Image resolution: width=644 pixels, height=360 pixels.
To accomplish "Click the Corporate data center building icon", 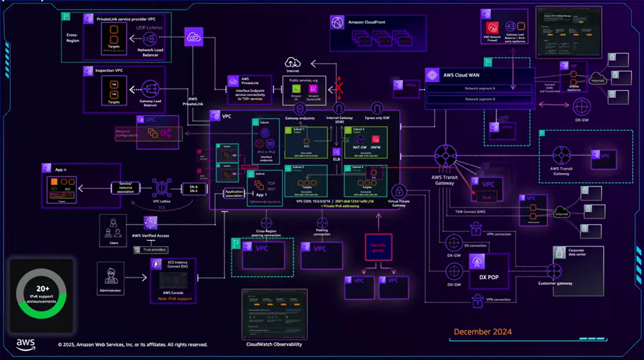I will pos(558,251).
